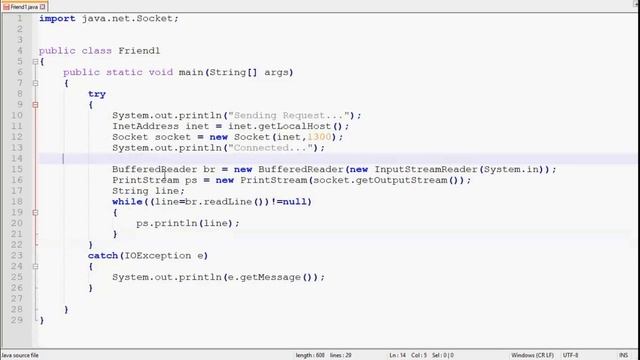Click 'ps.println(line);' on line 20
Viewport: 640px width, 360px height.
click(x=188, y=223)
